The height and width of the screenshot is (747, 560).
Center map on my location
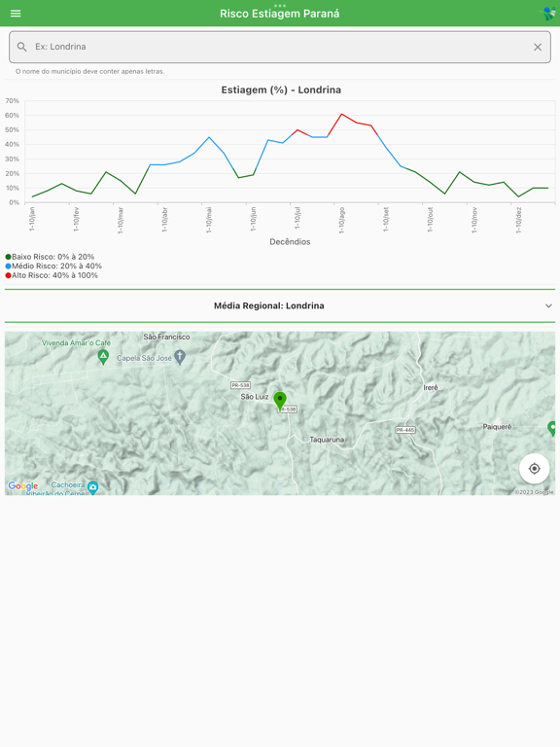(535, 468)
